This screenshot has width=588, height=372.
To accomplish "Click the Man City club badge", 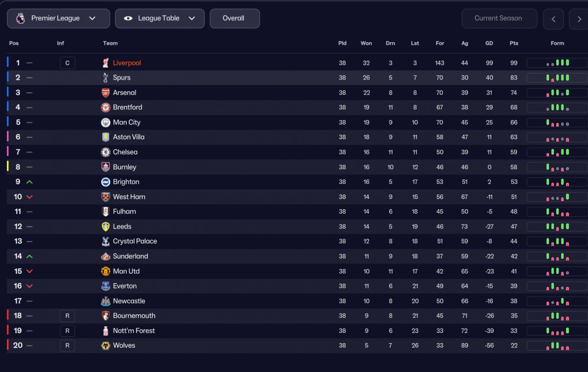I will [x=106, y=122].
